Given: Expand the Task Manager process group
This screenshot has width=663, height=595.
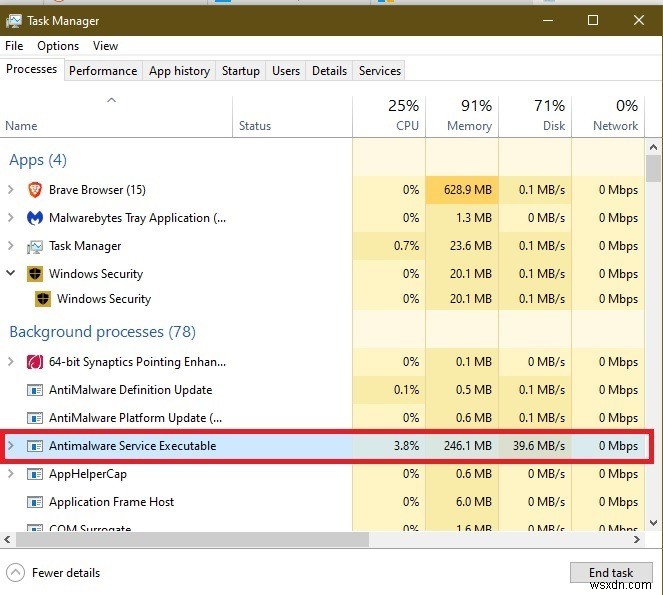Looking at the screenshot, I should (x=11, y=246).
